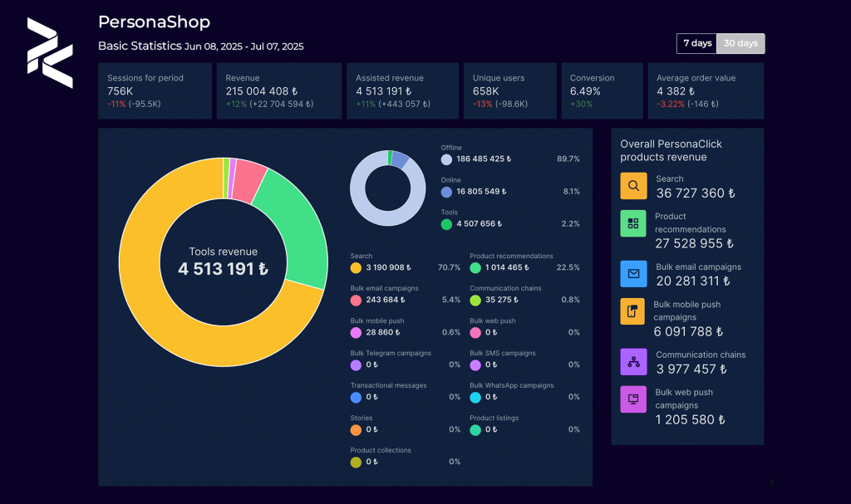
Task: Toggle the Offline legend marker
Action: (445, 159)
